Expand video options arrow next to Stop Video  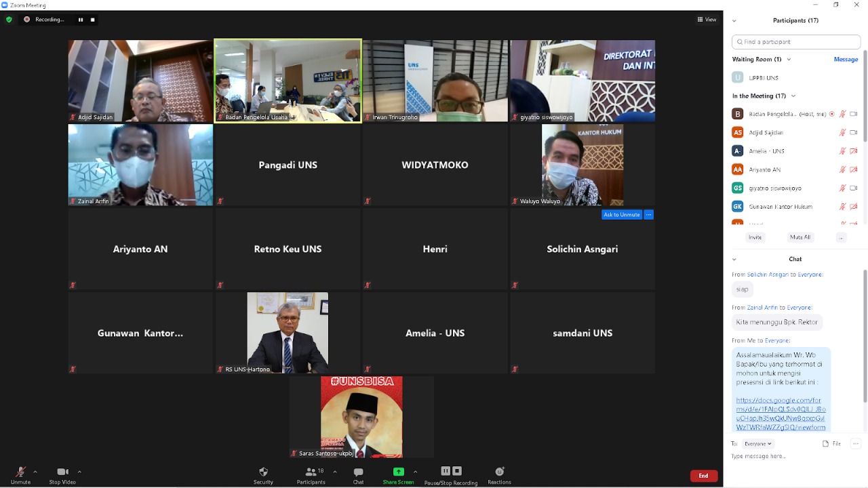pos(79,472)
